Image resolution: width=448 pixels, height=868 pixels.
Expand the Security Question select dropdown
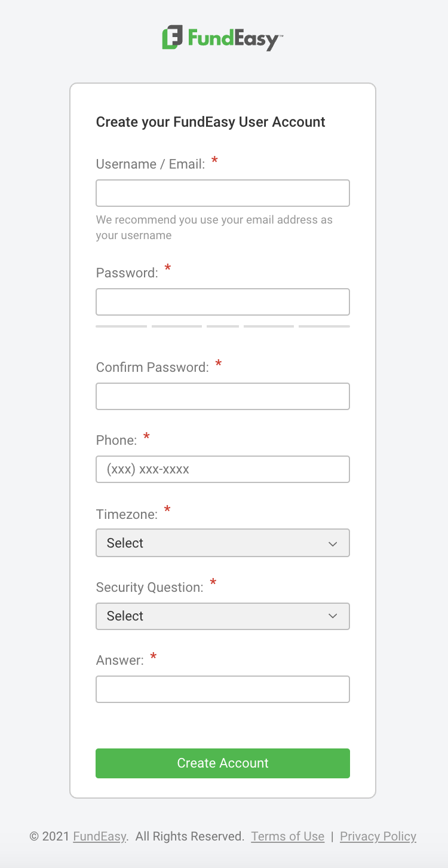(x=222, y=616)
